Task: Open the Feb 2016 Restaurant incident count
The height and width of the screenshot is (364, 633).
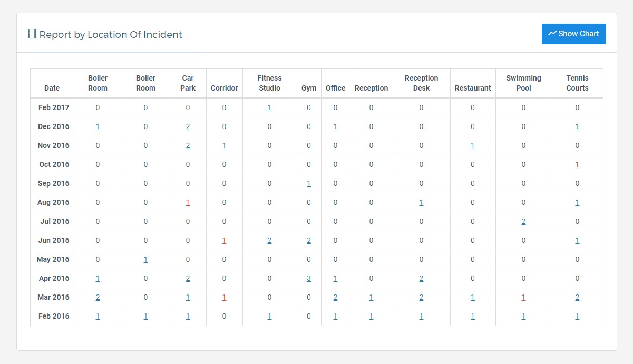Action: pyautogui.click(x=473, y=317)
